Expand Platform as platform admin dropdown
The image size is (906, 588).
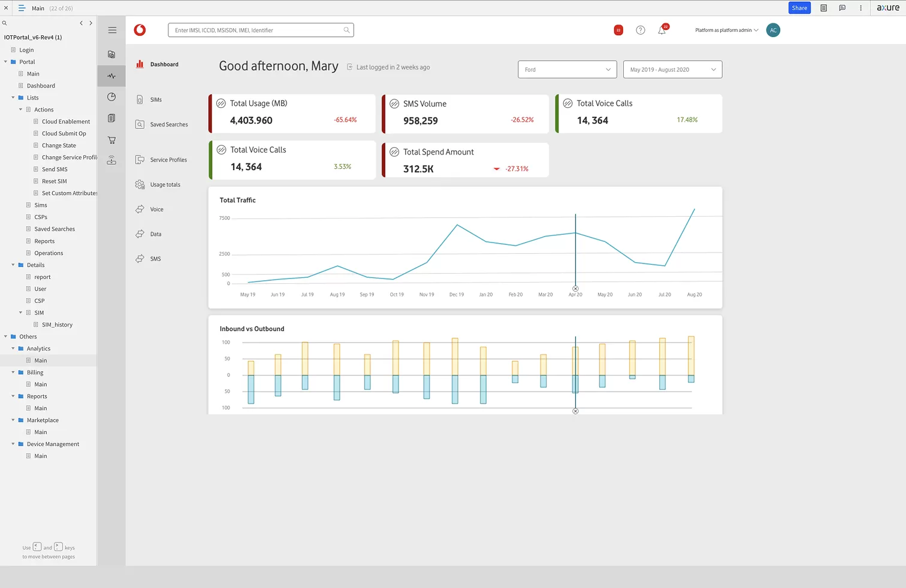(726, 31)
